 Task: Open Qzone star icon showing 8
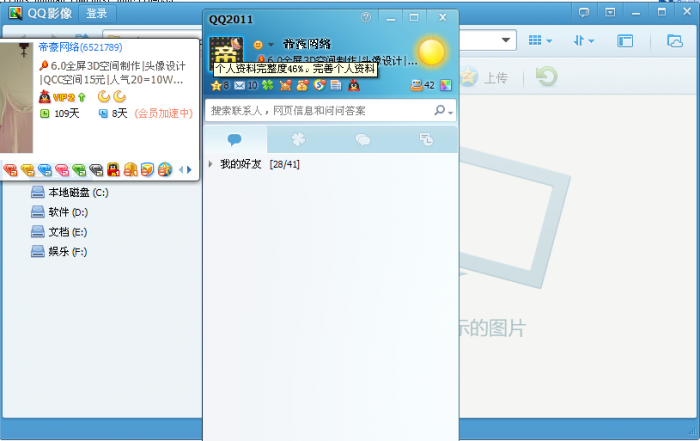(219, 85)
